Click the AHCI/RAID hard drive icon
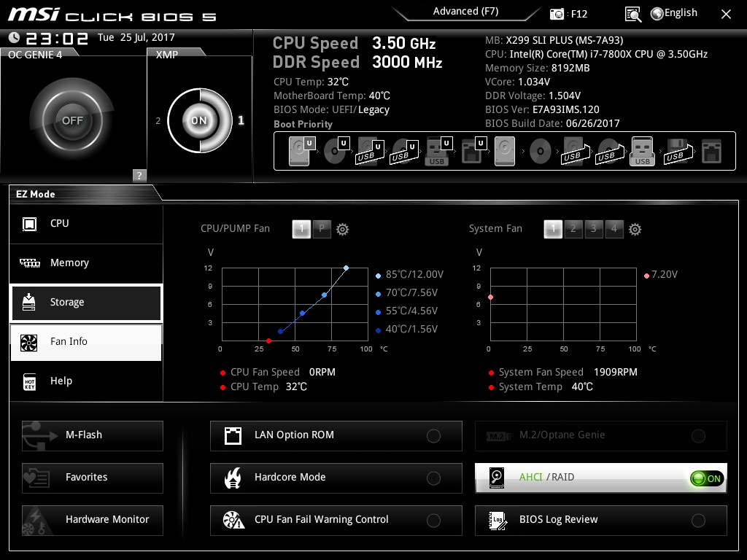This screenshot has width=747, height=560. coord(497,478)
